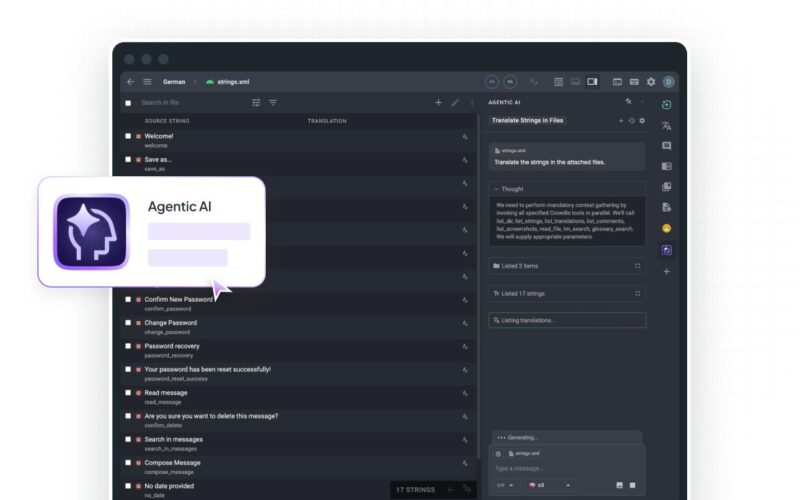
Task: Open the console terminal icon in top bar
Action: [x=617, y=82]
